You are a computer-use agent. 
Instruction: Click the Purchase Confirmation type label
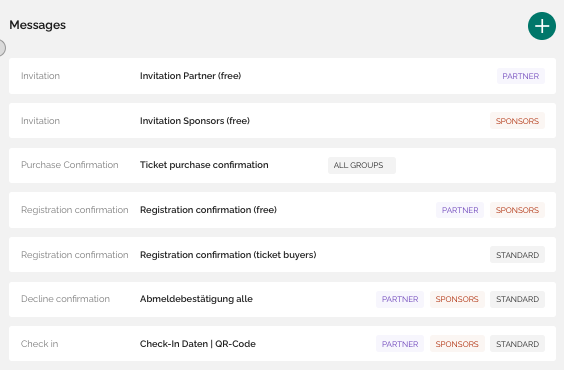tap(70, 165)
